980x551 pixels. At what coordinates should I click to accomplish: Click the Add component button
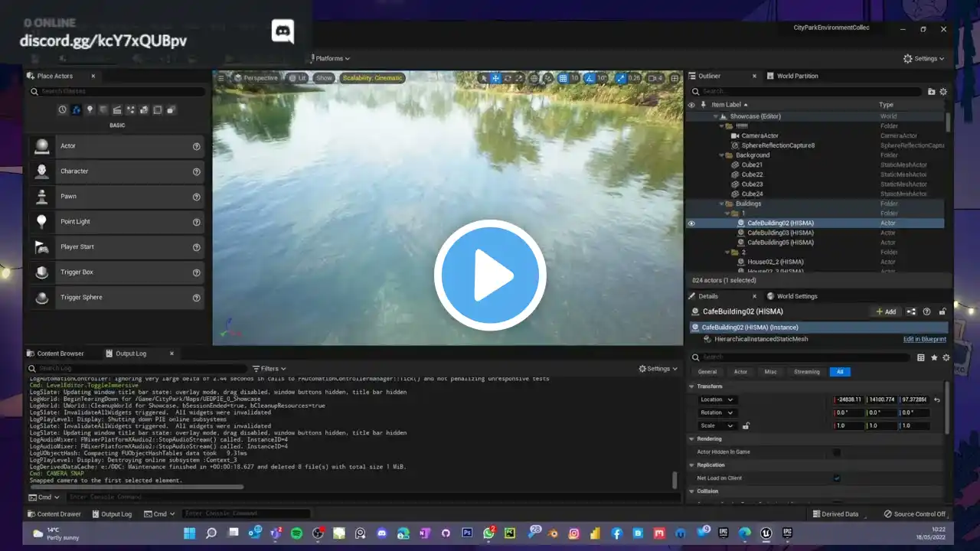(x=886, y=311)
